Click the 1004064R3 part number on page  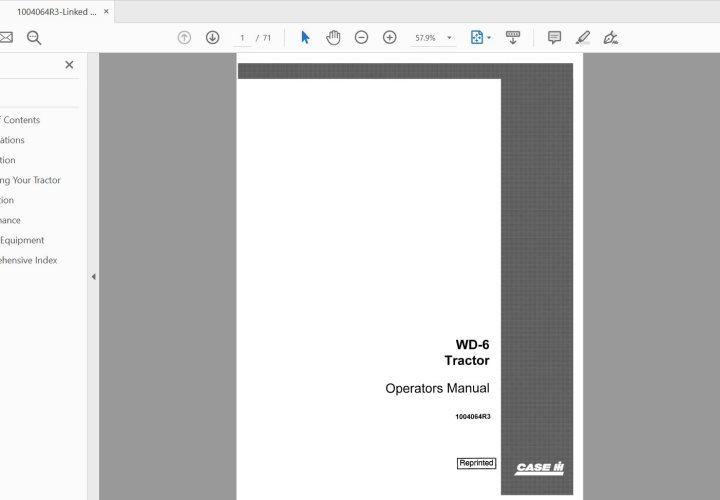(x=472, y=416)
